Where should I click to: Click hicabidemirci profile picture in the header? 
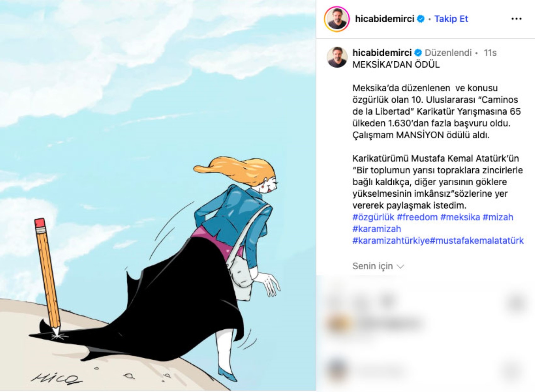[x=337, y=19]
